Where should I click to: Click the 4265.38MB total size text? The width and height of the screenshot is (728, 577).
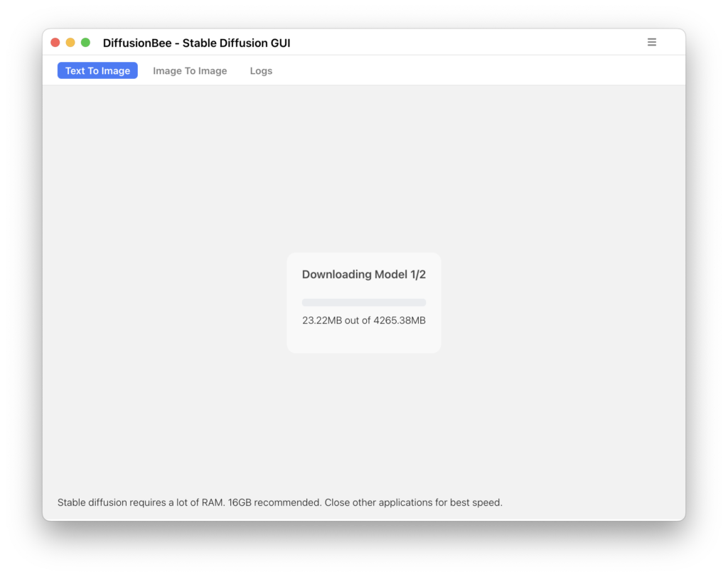[400, 321]
